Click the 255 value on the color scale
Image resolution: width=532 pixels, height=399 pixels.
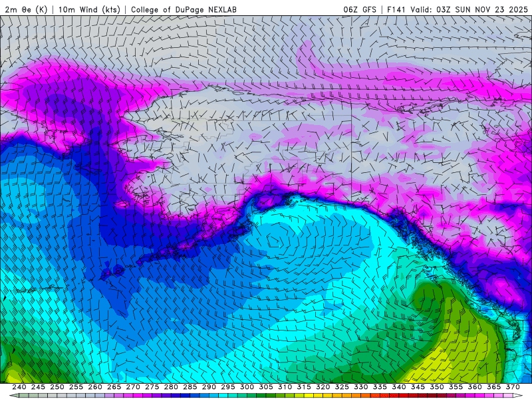click(76, 387)
